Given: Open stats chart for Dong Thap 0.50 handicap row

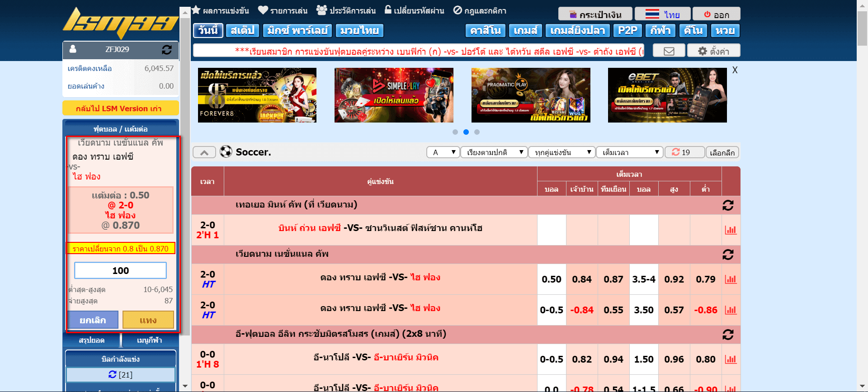Looking at the screenshot, I should tap(730, 279).
